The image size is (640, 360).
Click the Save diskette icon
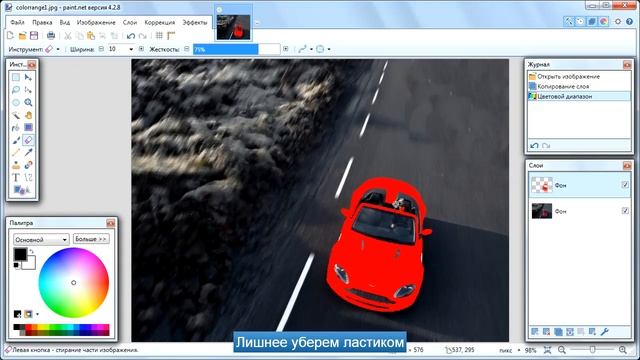coord(34,36)
